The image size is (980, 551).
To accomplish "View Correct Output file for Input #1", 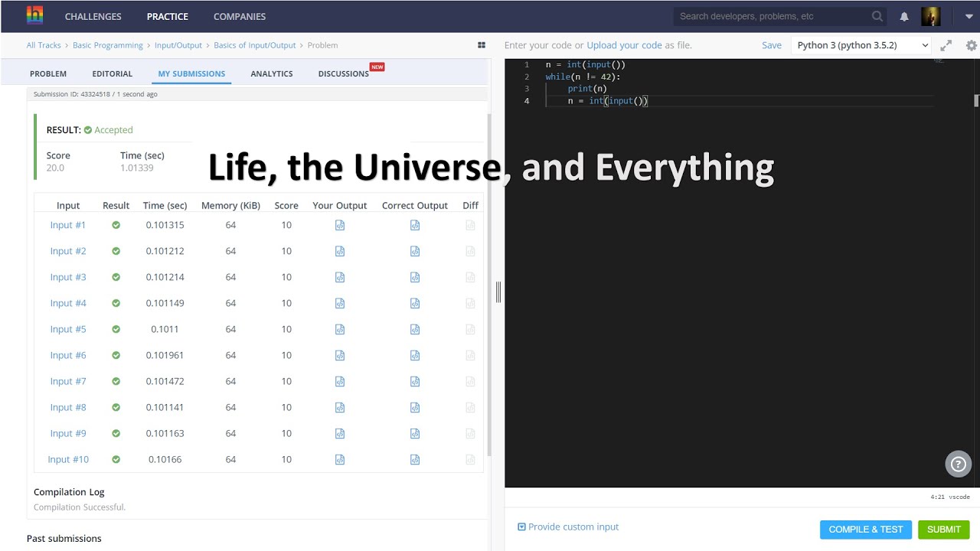I will [415, 225].
